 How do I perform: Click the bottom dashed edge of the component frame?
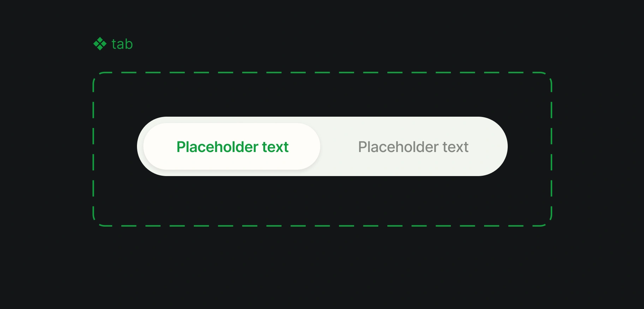click(x=322, y=226)
